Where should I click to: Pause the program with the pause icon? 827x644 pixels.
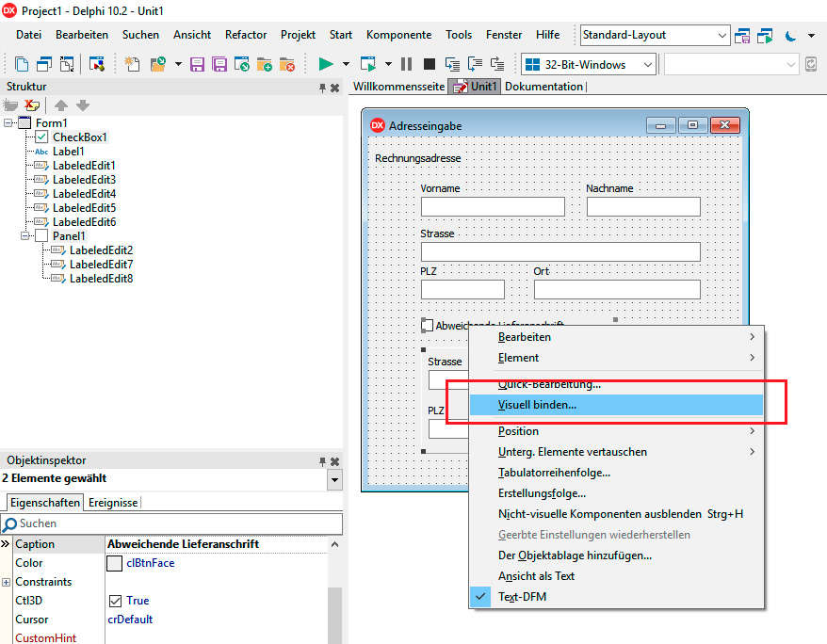tap(406, 64)
